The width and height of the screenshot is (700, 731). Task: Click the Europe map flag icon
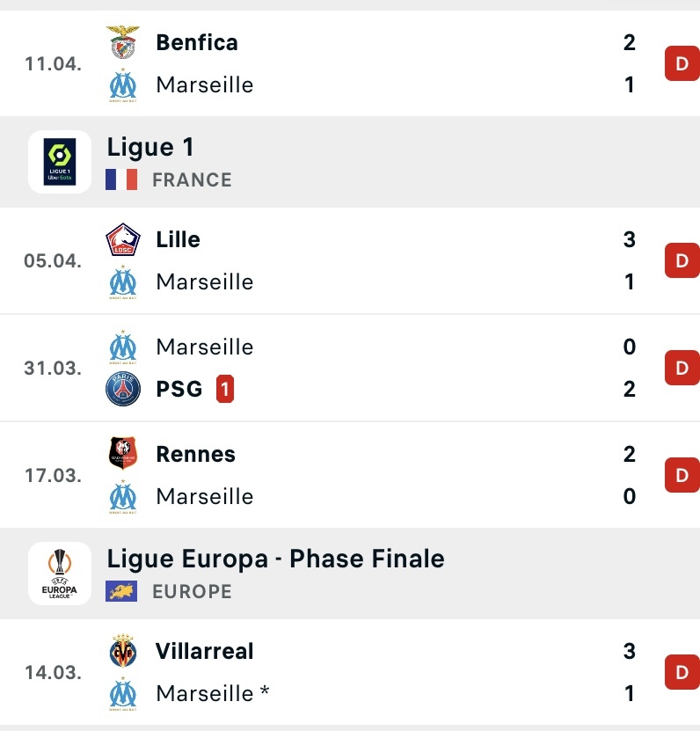pos(121,591)
